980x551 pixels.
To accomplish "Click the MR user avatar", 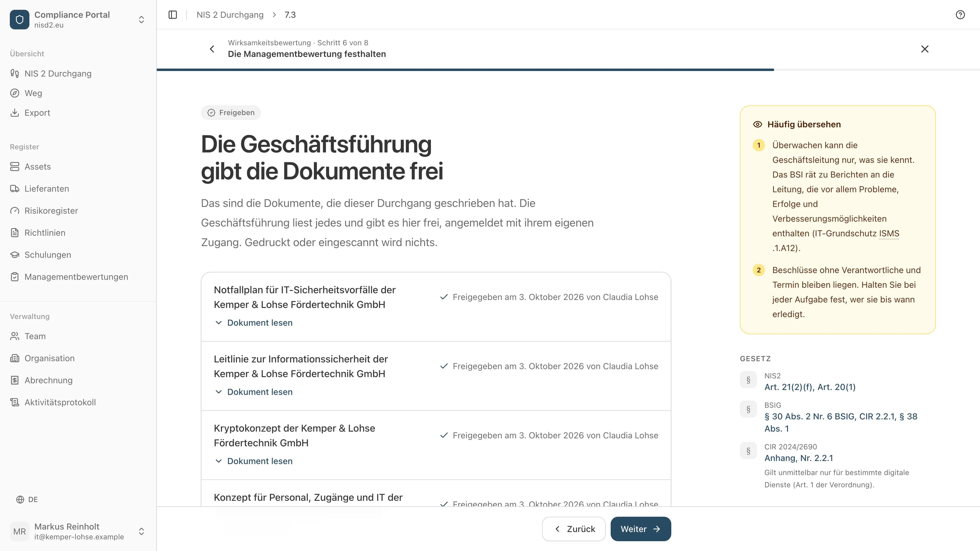I will coord(19,531).
